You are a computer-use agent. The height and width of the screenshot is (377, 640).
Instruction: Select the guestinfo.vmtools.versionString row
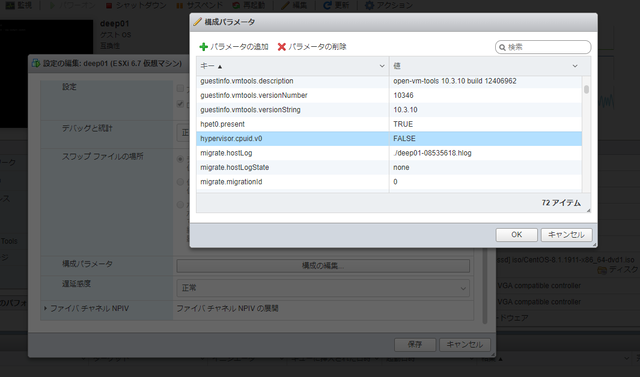point(389,110)
